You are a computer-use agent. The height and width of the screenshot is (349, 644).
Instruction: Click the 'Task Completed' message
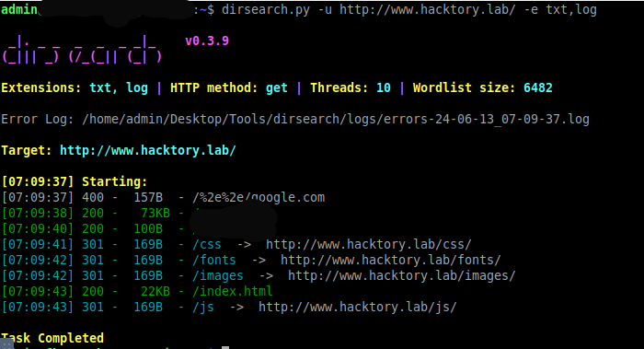point(52,338)
